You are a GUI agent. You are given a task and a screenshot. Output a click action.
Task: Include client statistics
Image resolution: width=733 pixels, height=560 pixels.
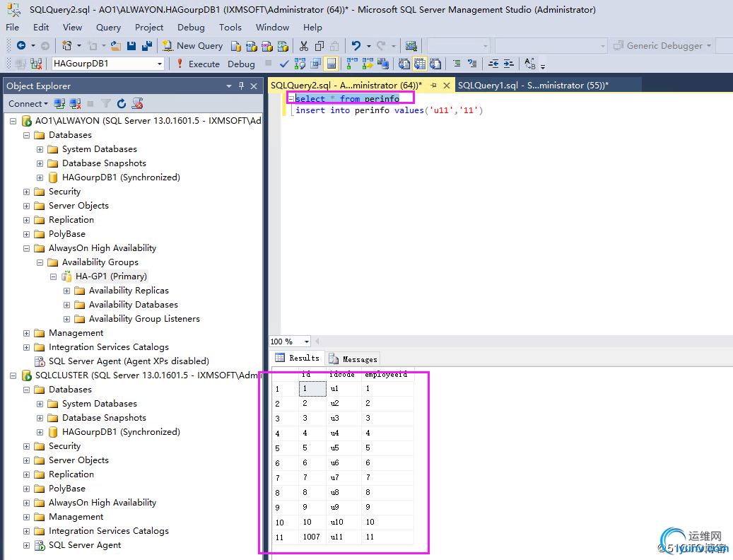pos(383,64)
